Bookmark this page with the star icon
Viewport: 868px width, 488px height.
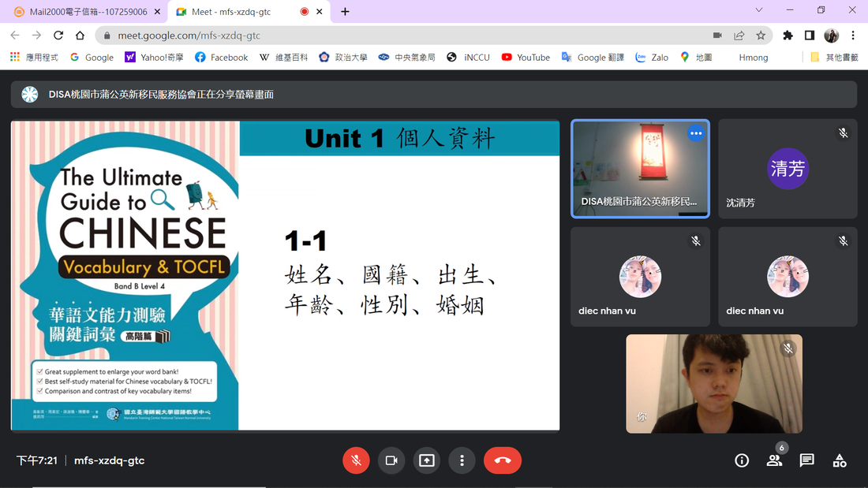click(761, 35)
